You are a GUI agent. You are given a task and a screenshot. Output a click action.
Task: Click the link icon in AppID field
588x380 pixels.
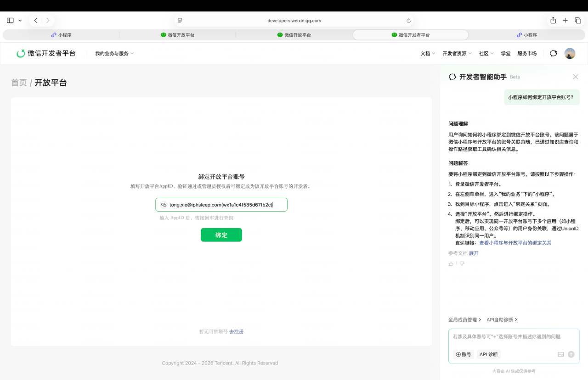pos(164,205)
